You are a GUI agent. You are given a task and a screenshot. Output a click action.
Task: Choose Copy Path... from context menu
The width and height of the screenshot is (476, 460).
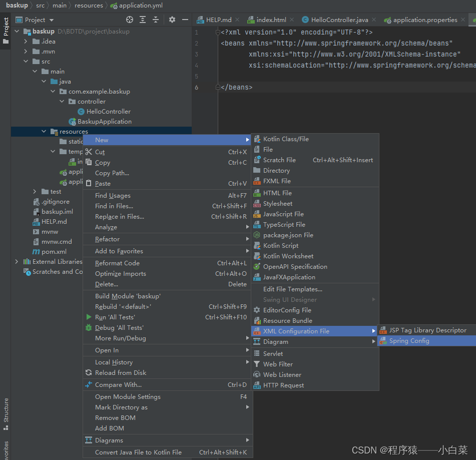tap(168, 173)
